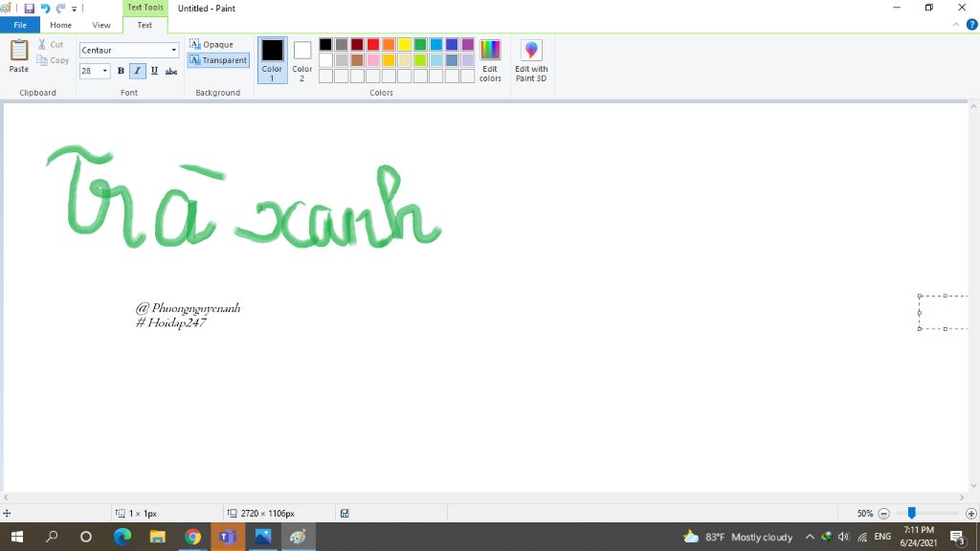Select Color 2 background box
The width and height of the screenshot is (980, 551).
tap(301, 60)
